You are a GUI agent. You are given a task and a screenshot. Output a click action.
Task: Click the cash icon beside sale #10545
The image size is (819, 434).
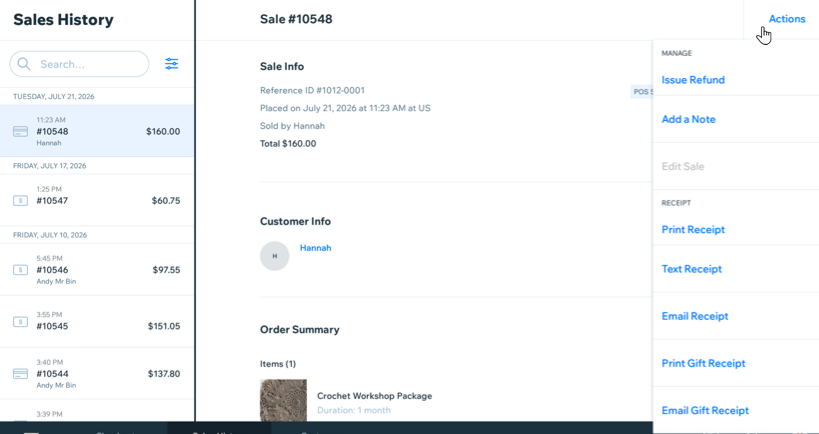(x=20, y=322)
